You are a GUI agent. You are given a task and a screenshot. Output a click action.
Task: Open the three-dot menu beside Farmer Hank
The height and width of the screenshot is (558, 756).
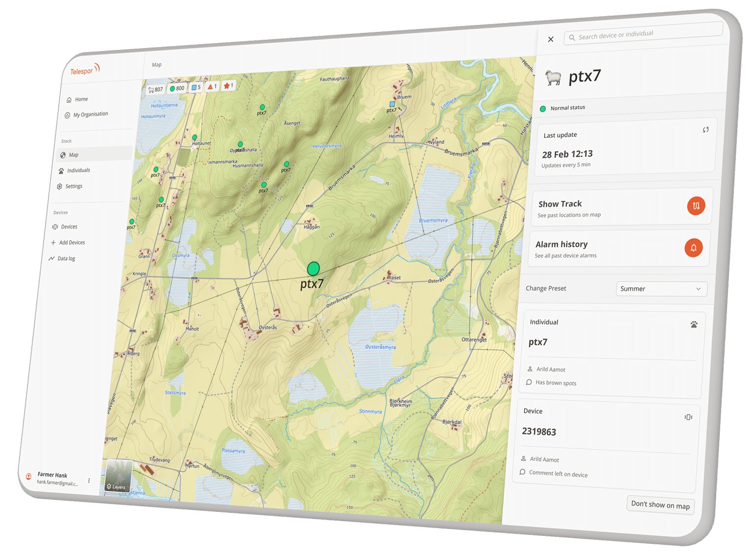coord(89,481)
